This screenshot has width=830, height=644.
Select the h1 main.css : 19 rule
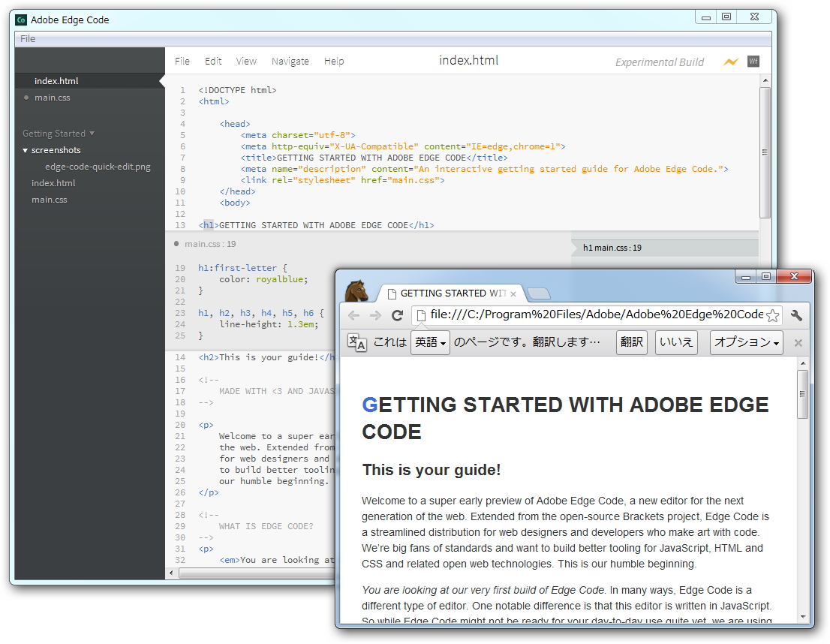(x=665, y=248)
